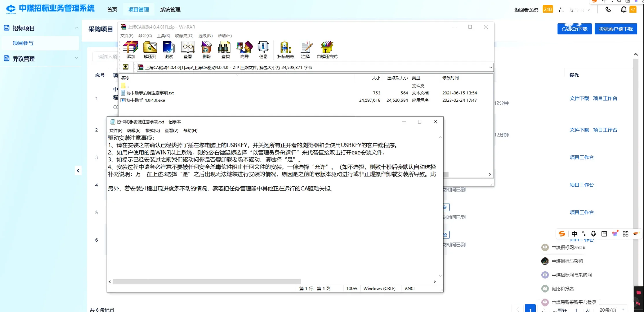This screenshot has height=312, width=644.
Task: Click the CA驱动下载 button
Action: [574, 29]
